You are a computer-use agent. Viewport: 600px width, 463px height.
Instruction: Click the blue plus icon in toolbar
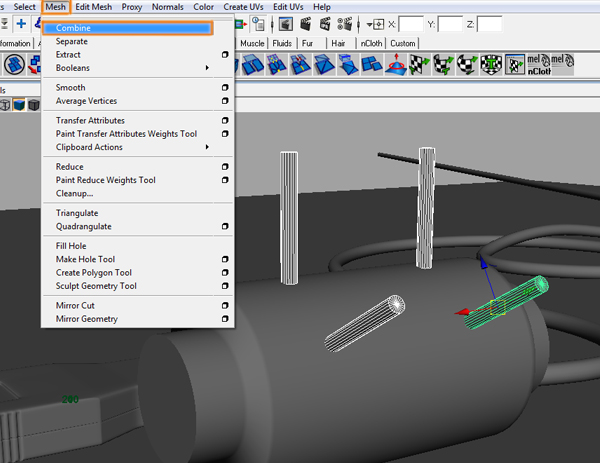tap(21, 24)
